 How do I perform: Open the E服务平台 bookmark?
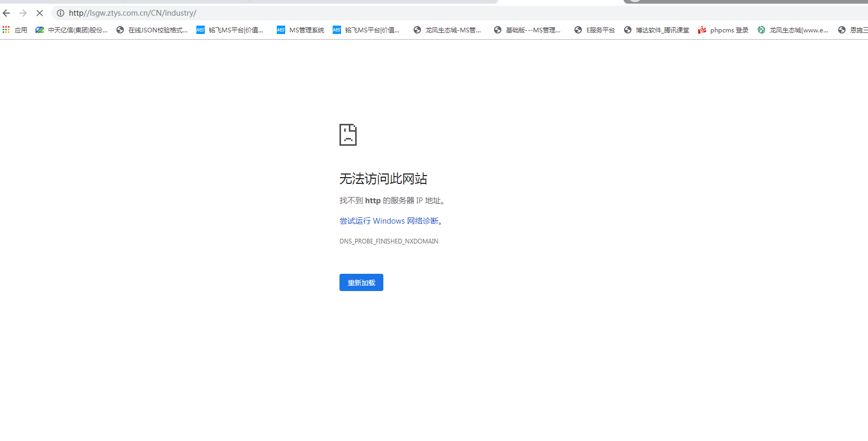tap(594, 30)
